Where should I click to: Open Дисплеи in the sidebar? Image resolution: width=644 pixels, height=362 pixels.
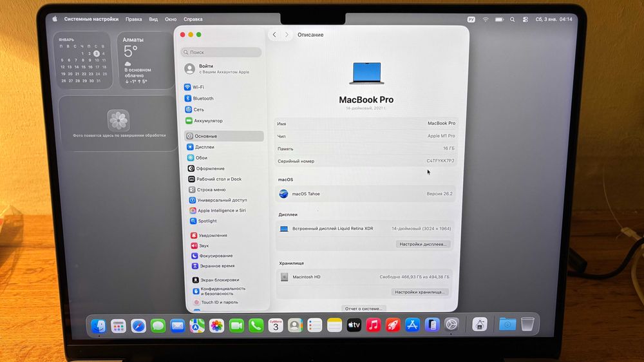[201, 147]
